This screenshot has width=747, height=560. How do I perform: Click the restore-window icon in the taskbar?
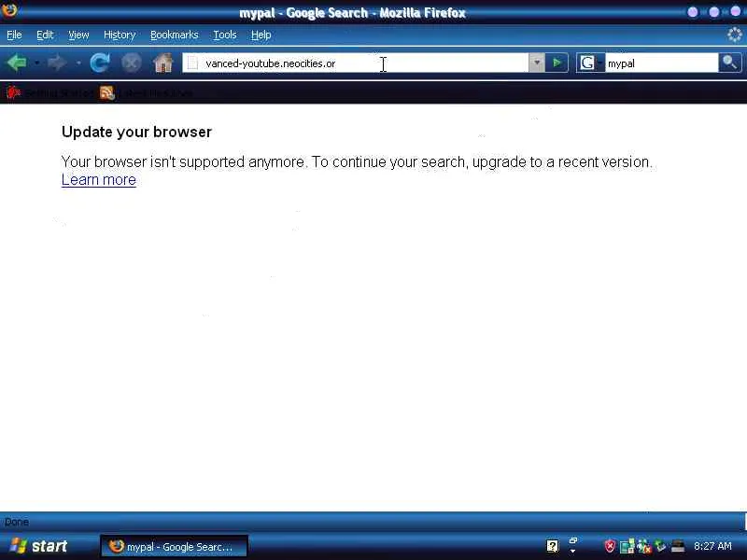coord(573,540)
